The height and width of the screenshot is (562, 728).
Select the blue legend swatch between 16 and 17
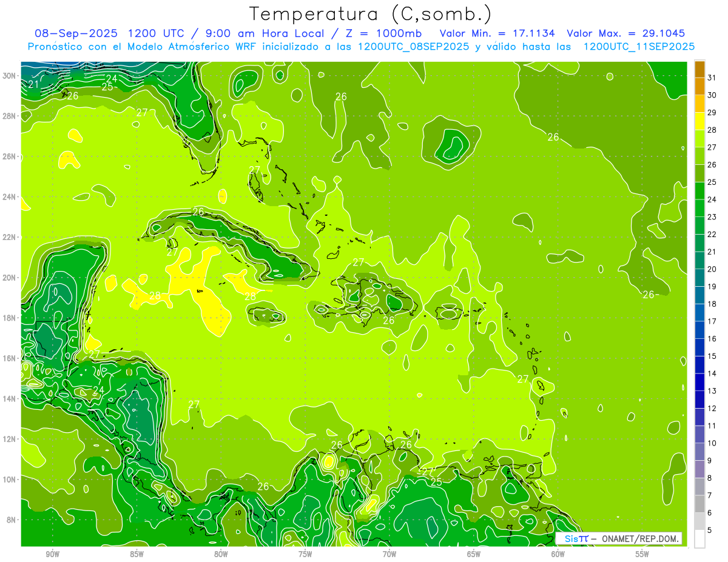click(699, 330)
